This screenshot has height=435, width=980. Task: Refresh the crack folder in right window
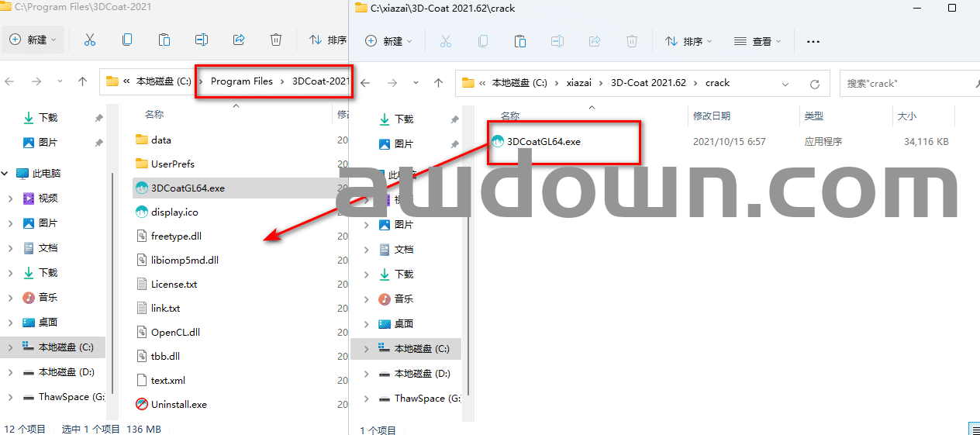coord(815,84)
